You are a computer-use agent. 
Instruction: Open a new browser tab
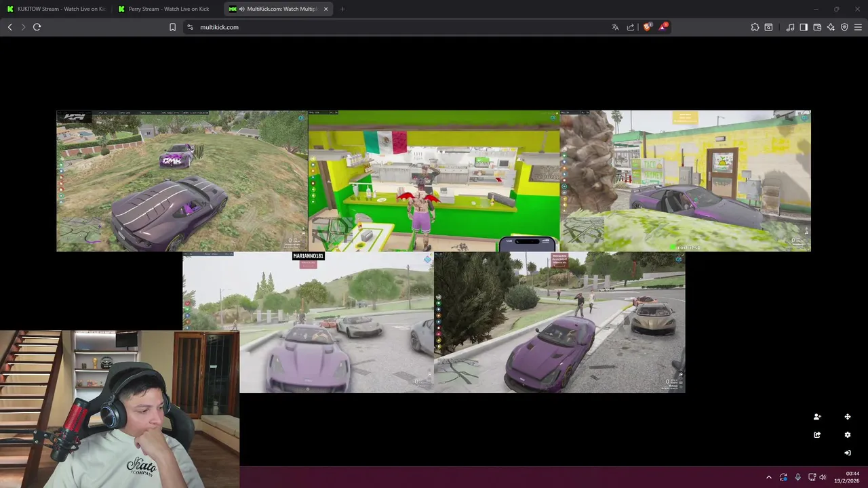pos(342,9)
